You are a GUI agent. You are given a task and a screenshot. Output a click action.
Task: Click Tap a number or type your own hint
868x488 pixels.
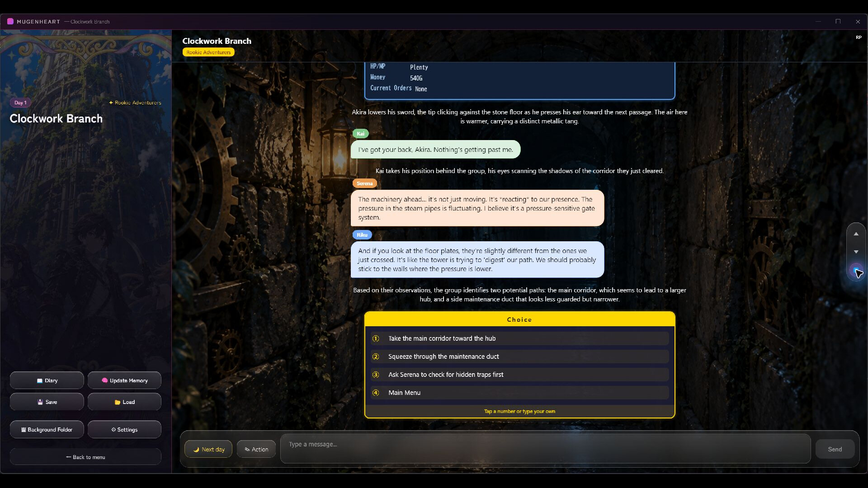pos(519,411)
